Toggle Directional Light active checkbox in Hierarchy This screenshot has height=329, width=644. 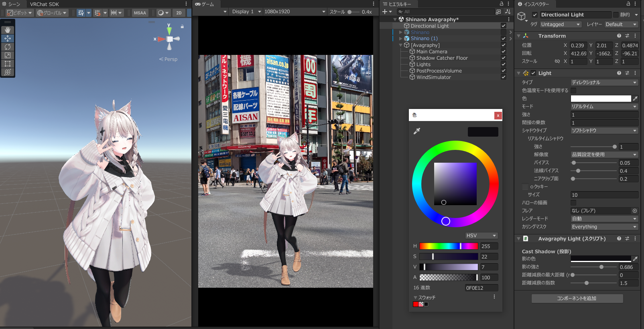(504, 26)
